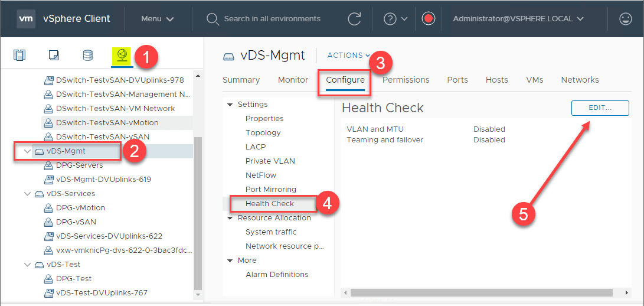Screen dimensions: 644x306
Task: Select Health Check in settings list
Action: pos(270,204)
